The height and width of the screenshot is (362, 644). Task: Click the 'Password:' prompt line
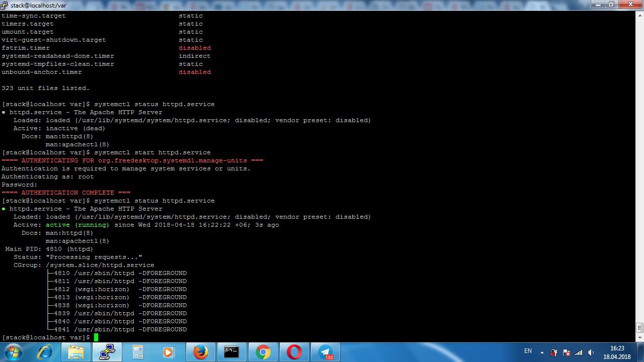[x=20, y=185]
